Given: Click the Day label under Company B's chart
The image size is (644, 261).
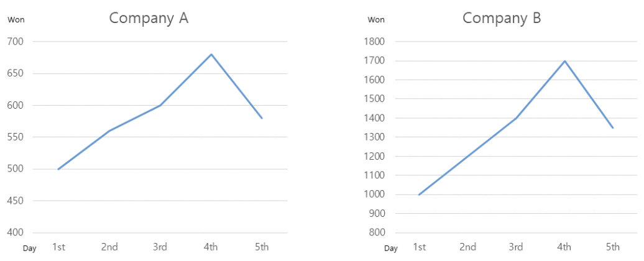Looking at the screenshot, I should click(391, 249).
